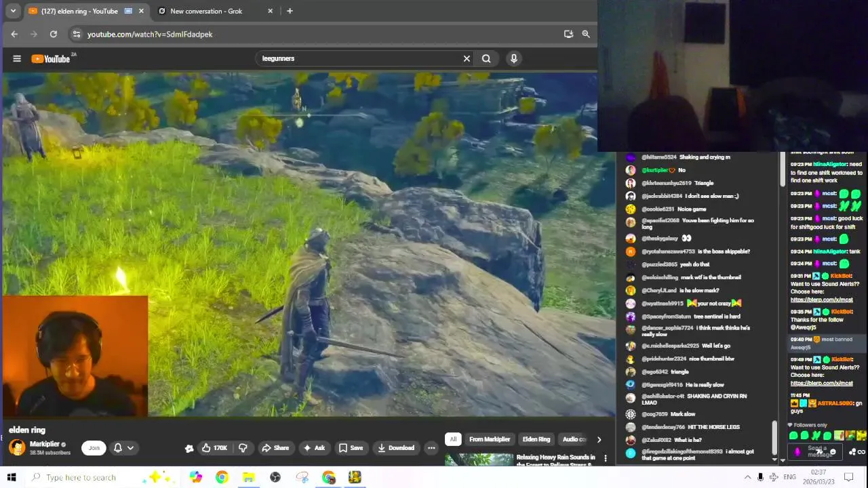The image size is (868, 488).
Task: Dislike the video
Action: (x=243, y=448)
